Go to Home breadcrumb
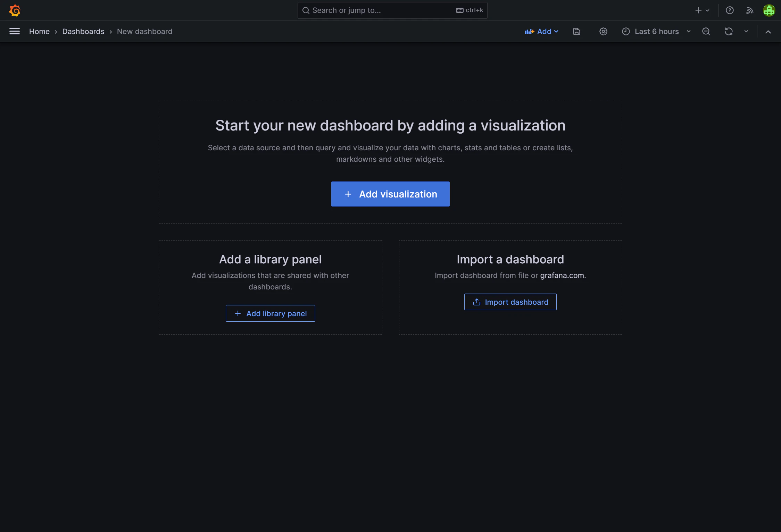Viewport: 781px width, 532px height. coord(39,32)
